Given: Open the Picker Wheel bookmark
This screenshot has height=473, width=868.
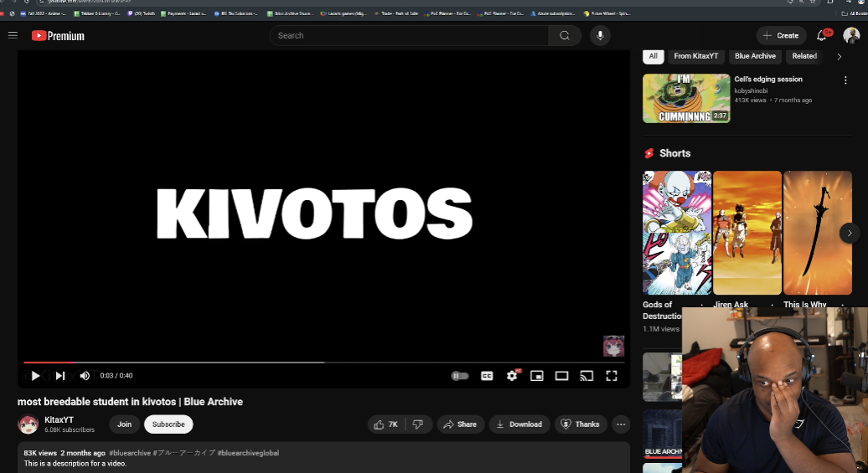Looking at the screenshot, I should click(607, 13).
